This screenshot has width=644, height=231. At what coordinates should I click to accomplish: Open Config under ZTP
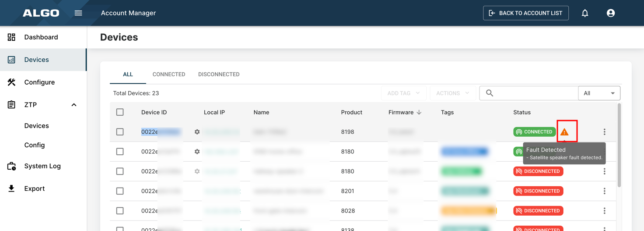pyautogui.click(x=35, y=145)
